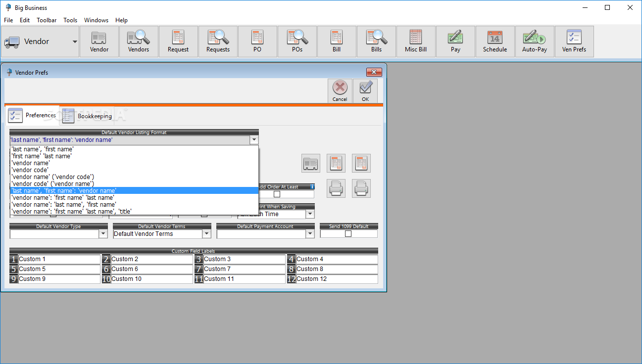This screenshot has height=364, width=642.
Task: Create a new Request from the toolbar
Action: [x=178, y=42]
